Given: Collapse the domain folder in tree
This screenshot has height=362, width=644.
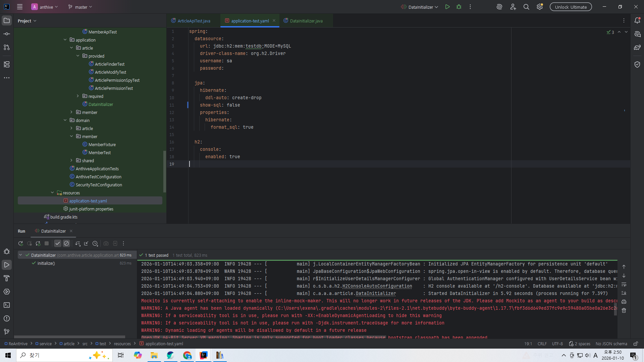Looking at the screenshot, I should click(x=65, y=120).
